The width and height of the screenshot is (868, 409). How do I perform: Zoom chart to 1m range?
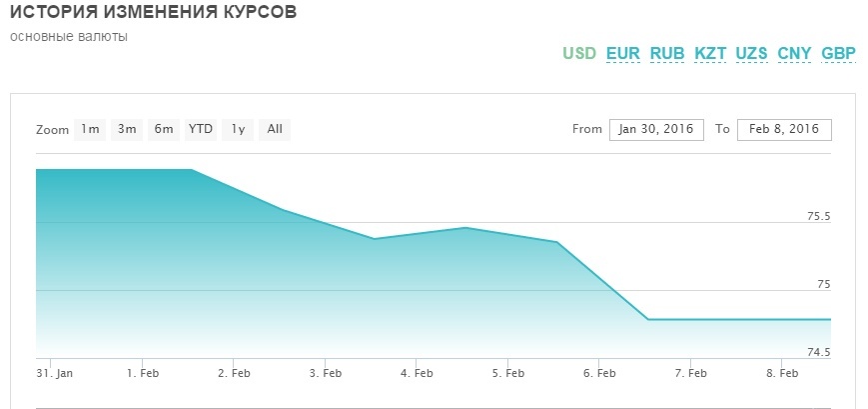point(90,130)
